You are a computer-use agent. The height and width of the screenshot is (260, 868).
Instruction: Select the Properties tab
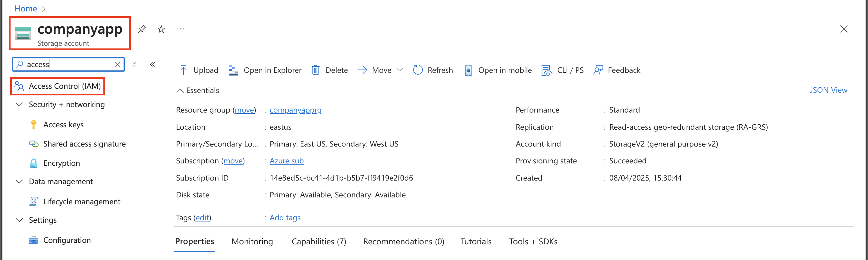[195, 242]
